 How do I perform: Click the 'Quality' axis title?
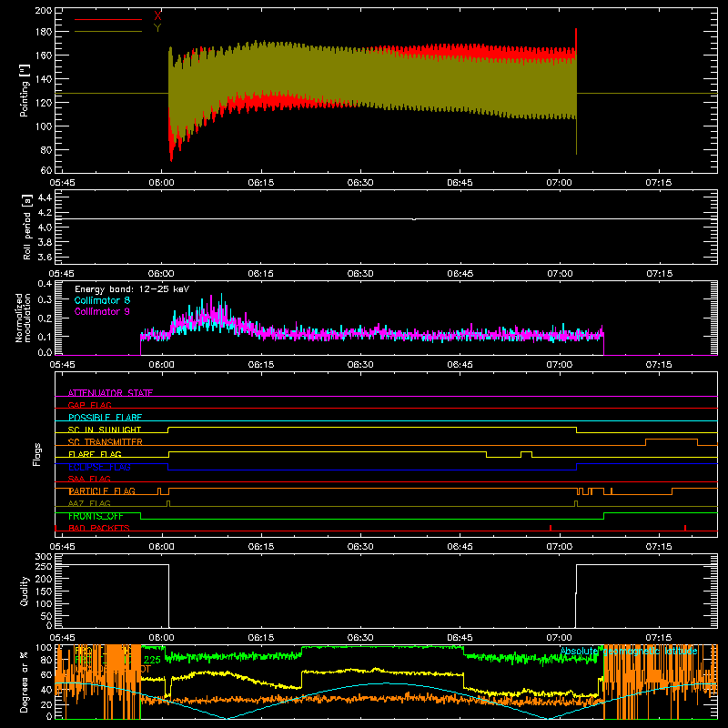click(x=25, y=591)
